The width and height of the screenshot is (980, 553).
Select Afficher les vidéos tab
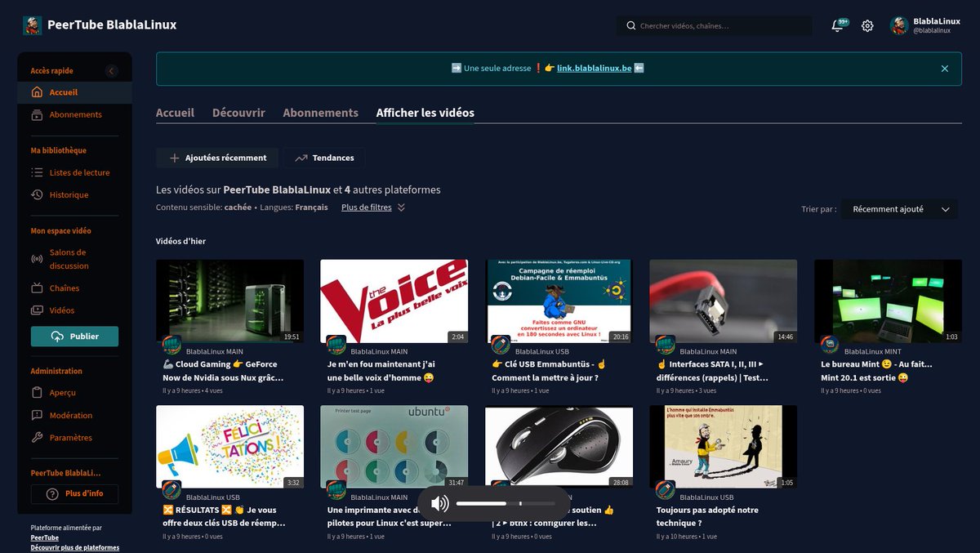pos(425,113)
